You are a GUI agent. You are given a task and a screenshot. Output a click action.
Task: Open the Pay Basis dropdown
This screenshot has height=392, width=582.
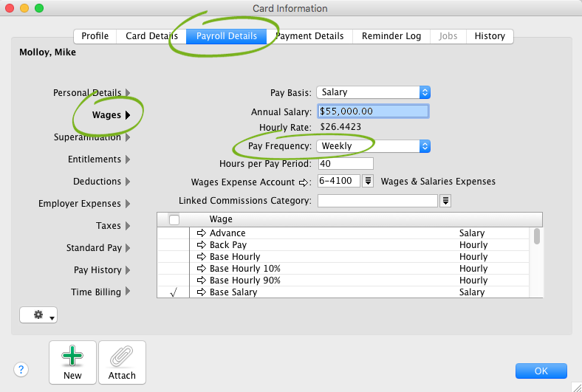click(x=373, y=92)
